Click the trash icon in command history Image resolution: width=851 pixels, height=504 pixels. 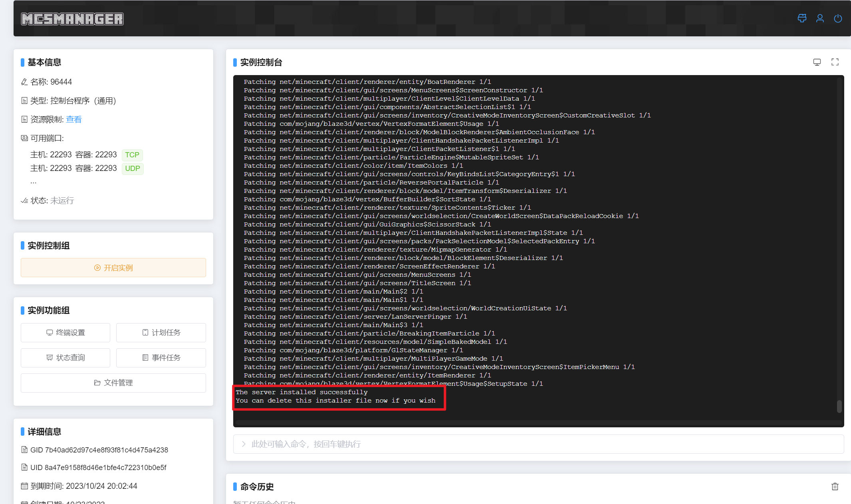click(835, 486)
